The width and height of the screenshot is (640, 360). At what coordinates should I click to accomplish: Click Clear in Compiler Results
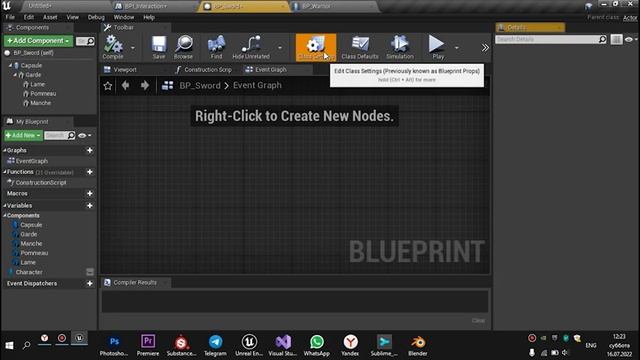[478, 321]
